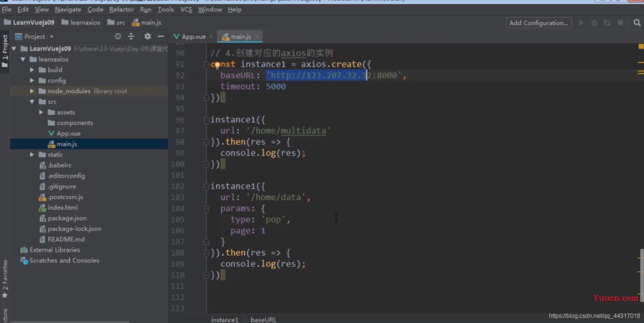Open the Refactor menu

tap(121, 9)
